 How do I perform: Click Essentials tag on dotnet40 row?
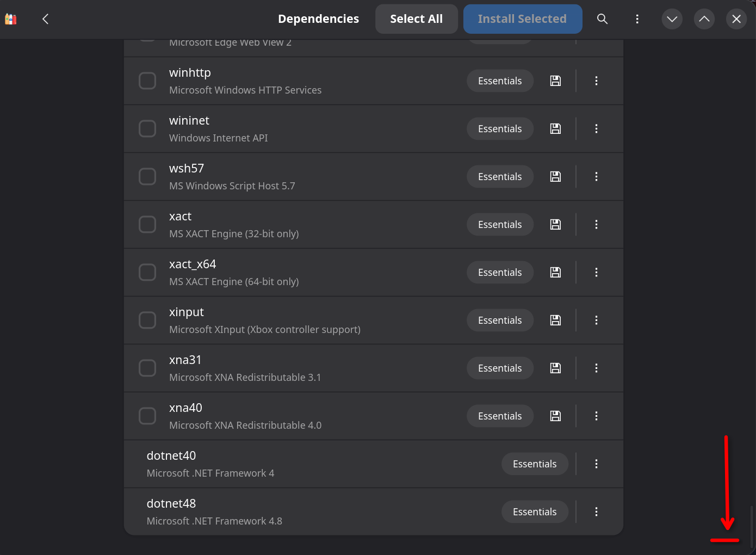click(x=535, y=464)
